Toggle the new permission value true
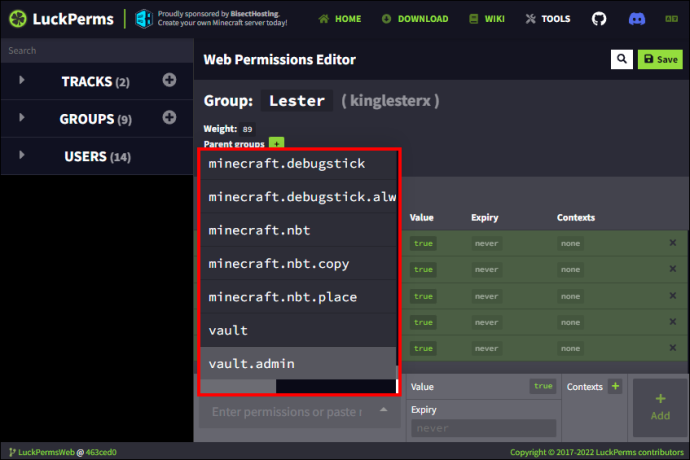Viewport: 690px width, 460px height. coord(543,386)
